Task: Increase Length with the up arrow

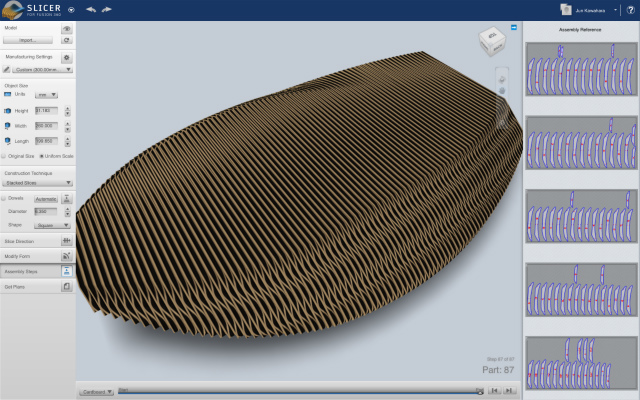Action: 67,138
